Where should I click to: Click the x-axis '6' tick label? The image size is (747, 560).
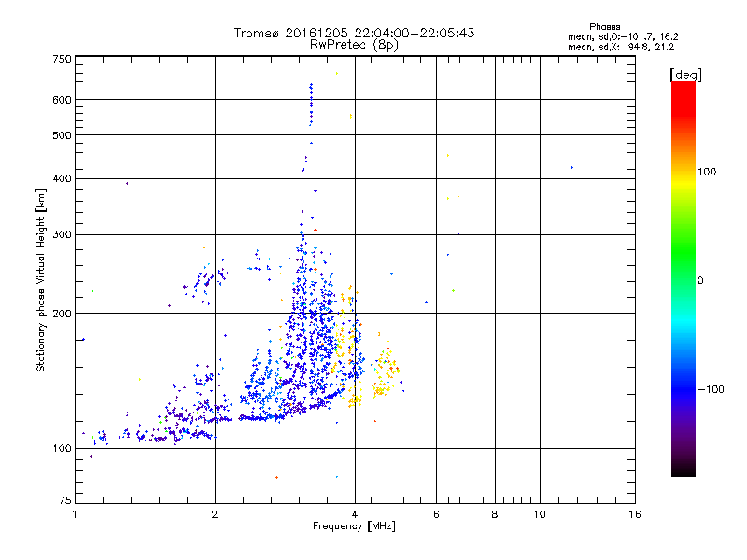click(436, 514)
